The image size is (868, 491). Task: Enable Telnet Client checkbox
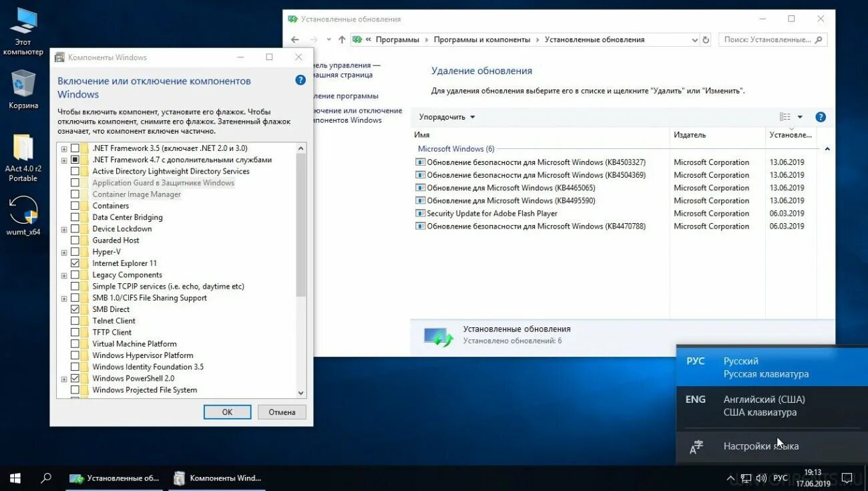click(x=75, y=321)
